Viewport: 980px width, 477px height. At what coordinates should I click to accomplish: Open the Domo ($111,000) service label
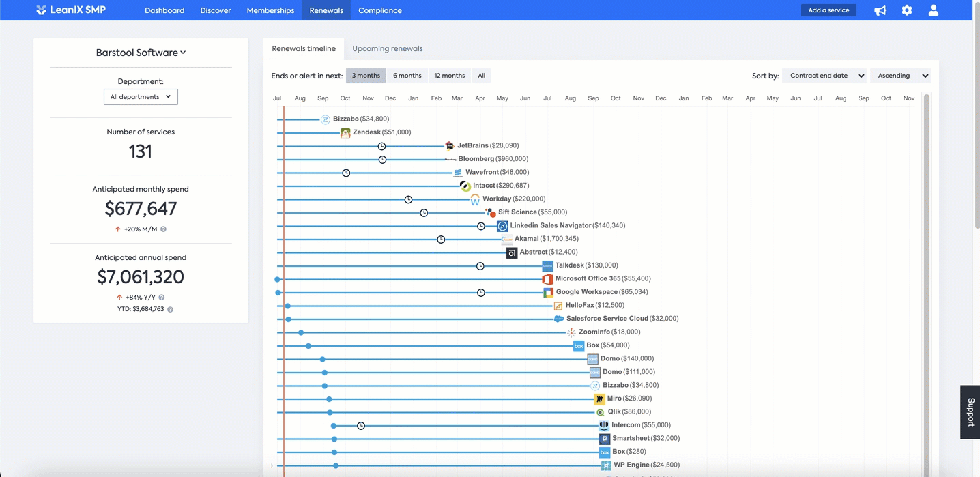[629, 372]
